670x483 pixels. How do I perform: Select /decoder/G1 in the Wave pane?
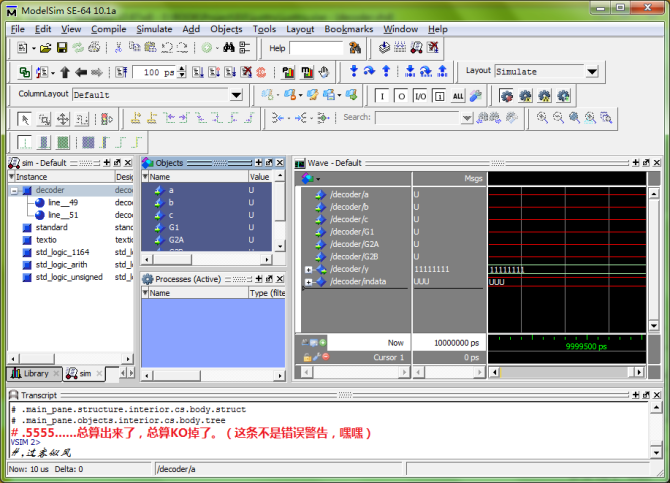pos(352,232)
